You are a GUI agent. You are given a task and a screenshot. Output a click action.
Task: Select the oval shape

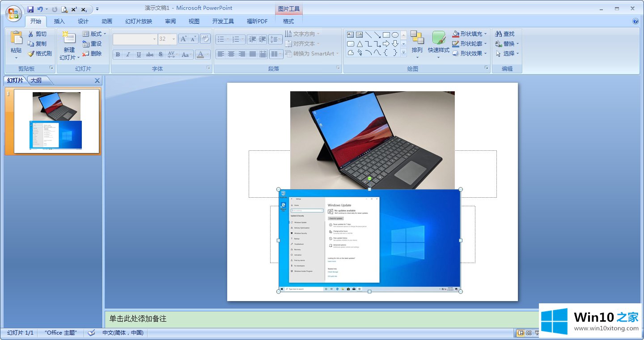395,34
